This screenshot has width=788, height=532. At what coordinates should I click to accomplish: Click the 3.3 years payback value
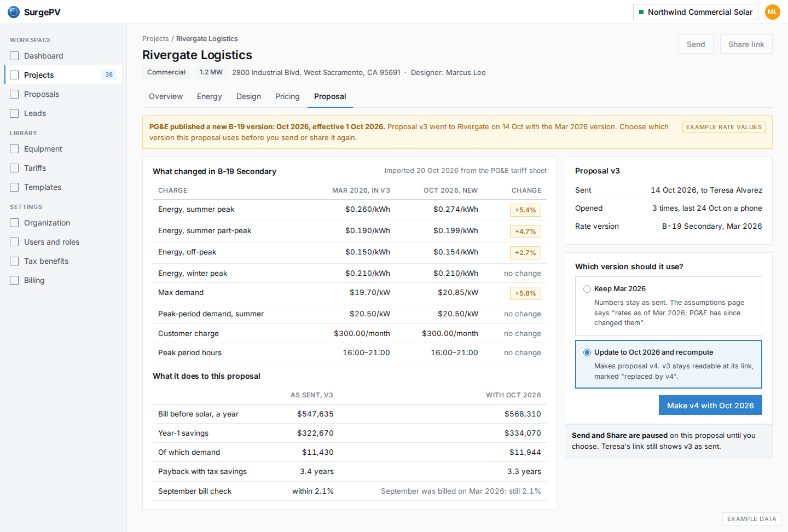point(524,472)
